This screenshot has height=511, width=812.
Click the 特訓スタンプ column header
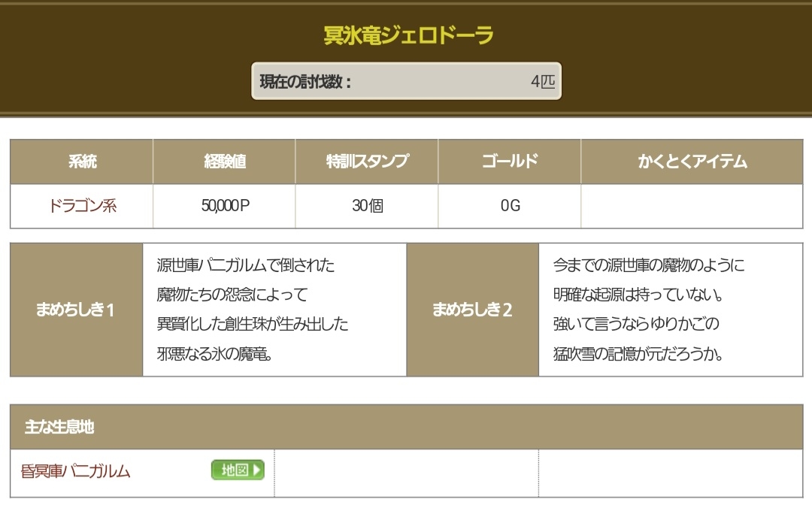pos(367,162)
